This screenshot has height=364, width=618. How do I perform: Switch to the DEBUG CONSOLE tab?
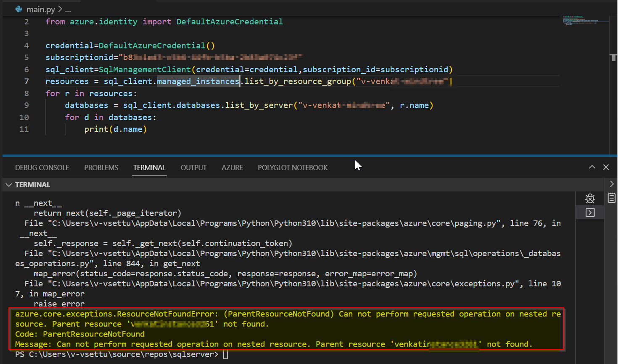pyautogui.click(x=42, y=168)
